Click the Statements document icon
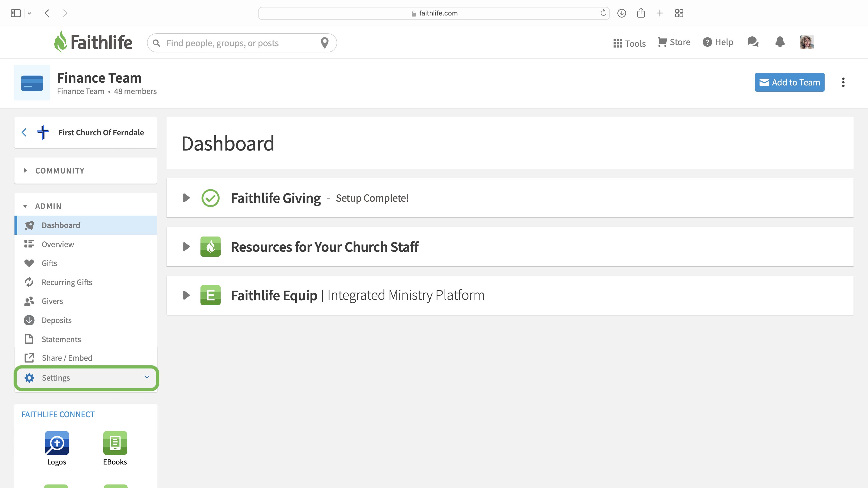The image size is (868, 488). [29, 339]
